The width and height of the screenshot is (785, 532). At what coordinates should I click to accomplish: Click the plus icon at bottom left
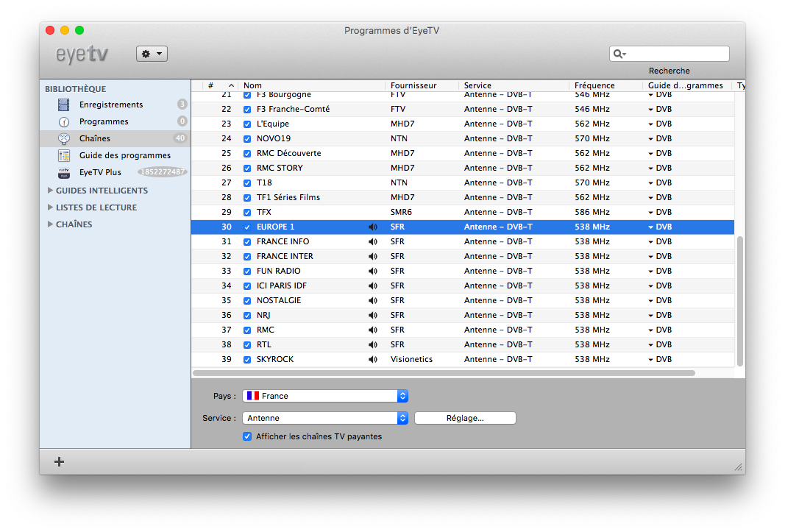[x=60, y=461]
